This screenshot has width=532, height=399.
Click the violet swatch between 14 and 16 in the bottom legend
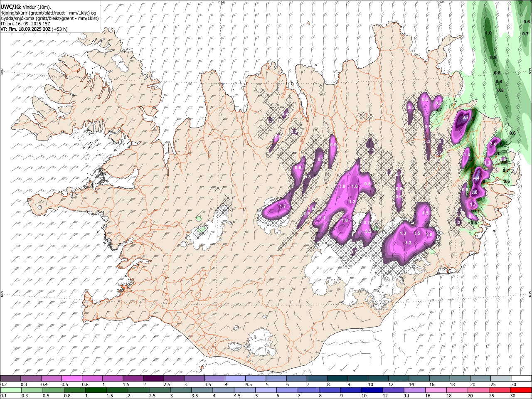[x=414, y=390]
